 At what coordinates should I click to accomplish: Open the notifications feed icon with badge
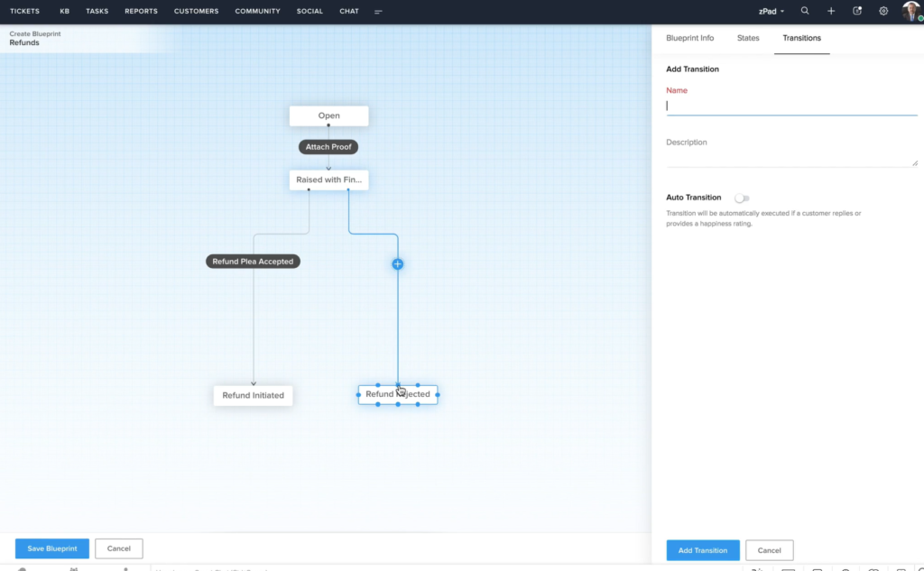[x=856, y=11]
